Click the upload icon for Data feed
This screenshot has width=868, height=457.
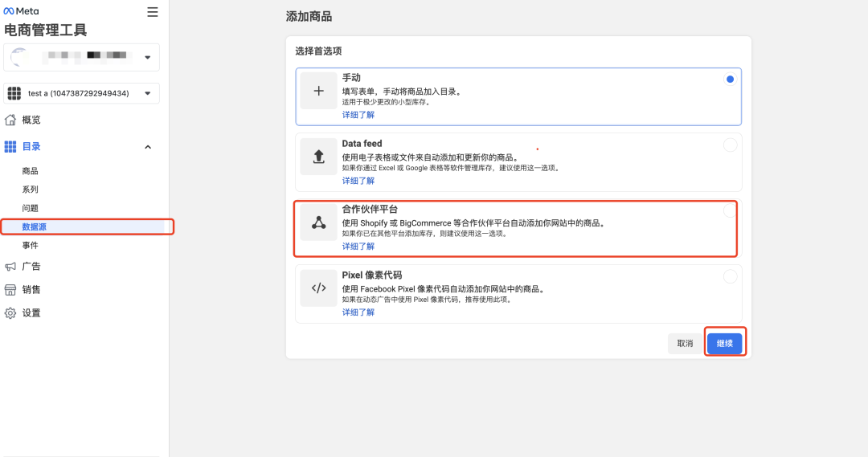318,157
